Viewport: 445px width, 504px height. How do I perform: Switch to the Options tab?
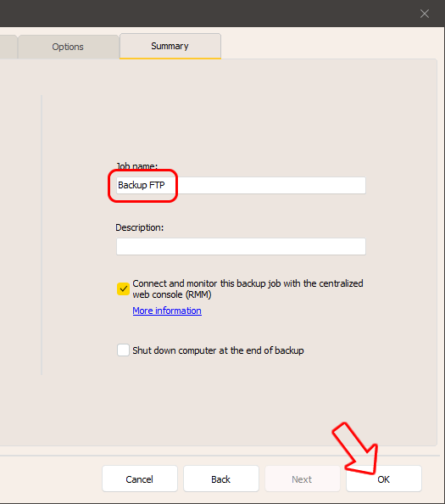click(x=68, y=47)
